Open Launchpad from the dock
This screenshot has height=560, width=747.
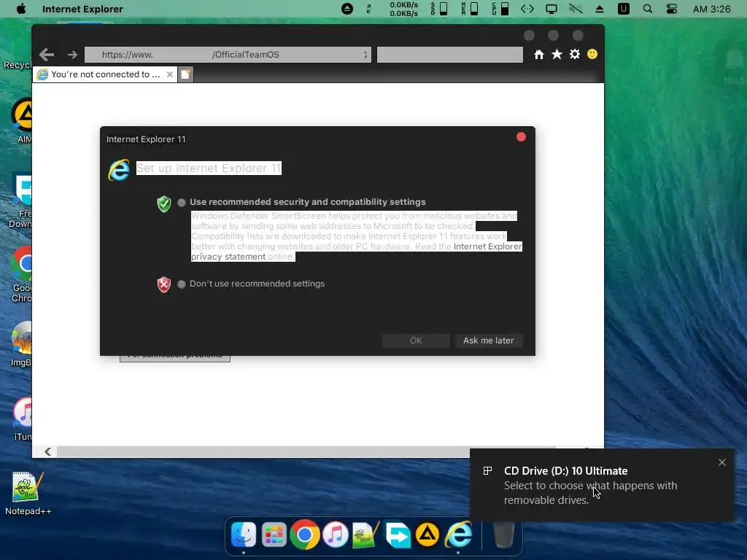(274, 535)
